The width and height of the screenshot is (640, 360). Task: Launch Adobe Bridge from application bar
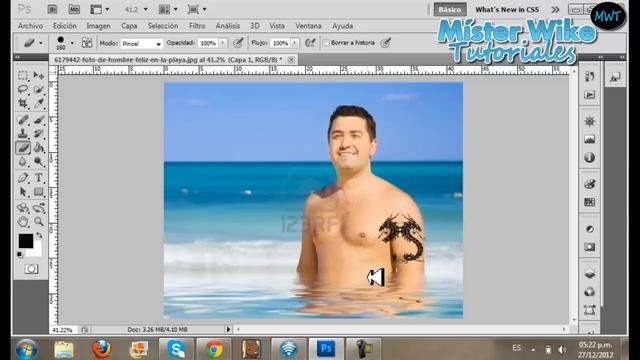pos(52,9)
